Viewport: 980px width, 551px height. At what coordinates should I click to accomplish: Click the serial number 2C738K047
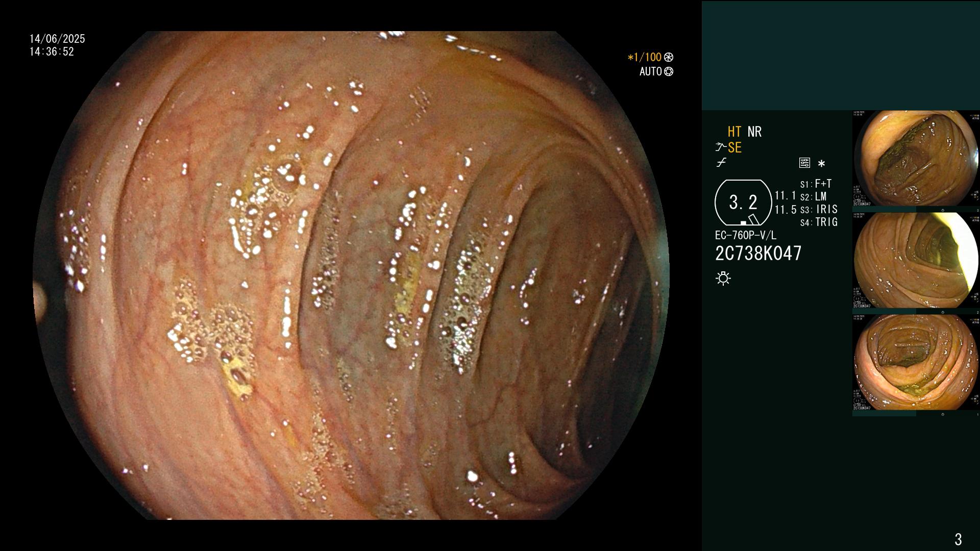tap(758, 253)
